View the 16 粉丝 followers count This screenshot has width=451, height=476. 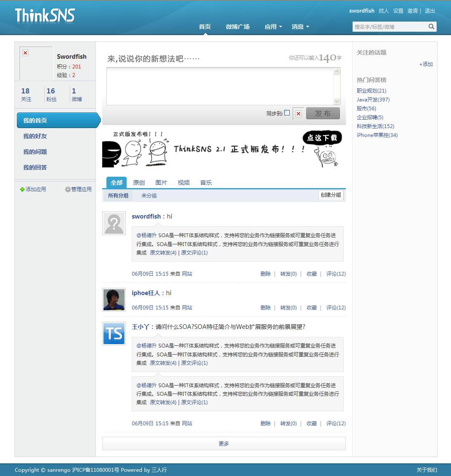51,94
